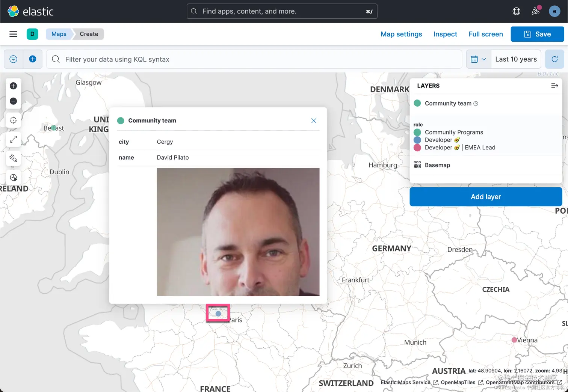Open the hamburger navigation menu

coord(13,34)
